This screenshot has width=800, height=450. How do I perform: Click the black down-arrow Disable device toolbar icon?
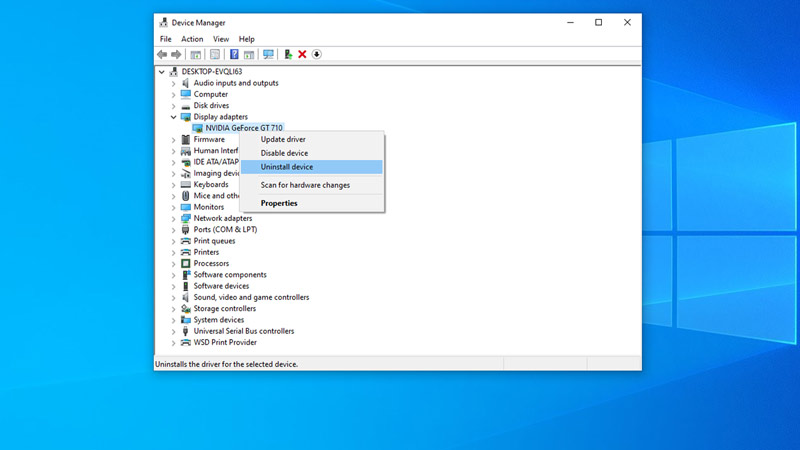(x=316, y=54)
